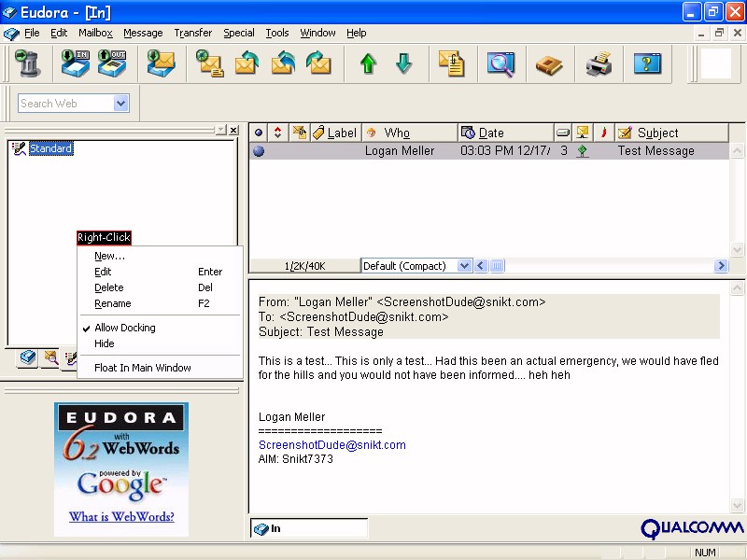Expand the Search Web dropdown arrow
This screenshot has height=560, width=747.
pyautogui.click(x=121, y=104)
